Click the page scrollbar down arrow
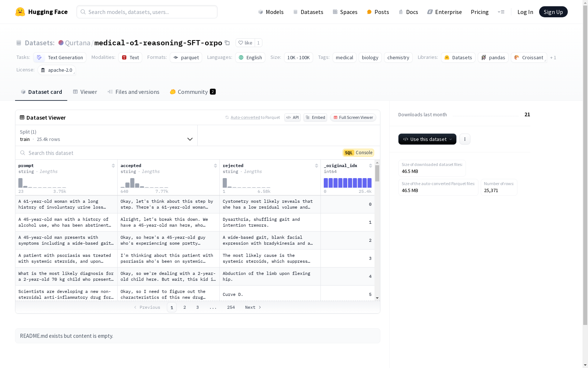Screen dimensions: 588x368 click(x=585, y=365)
